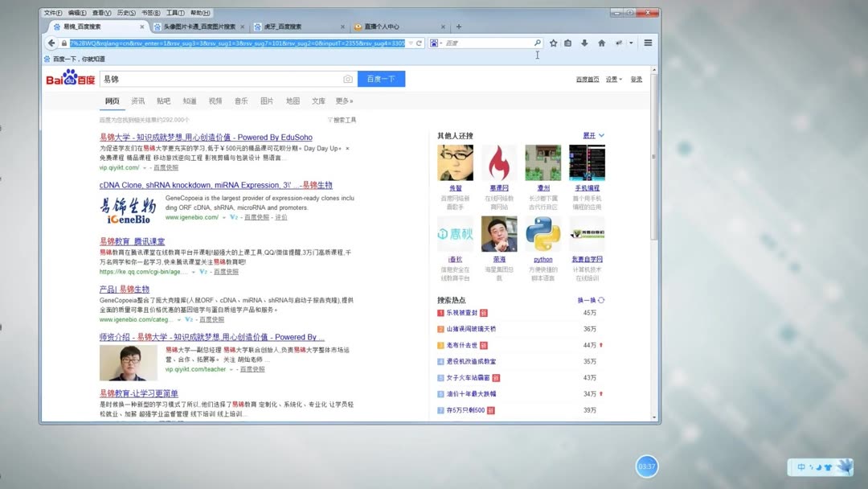Click the clipboard icon in the browser toolbar

tap(567, 43)
